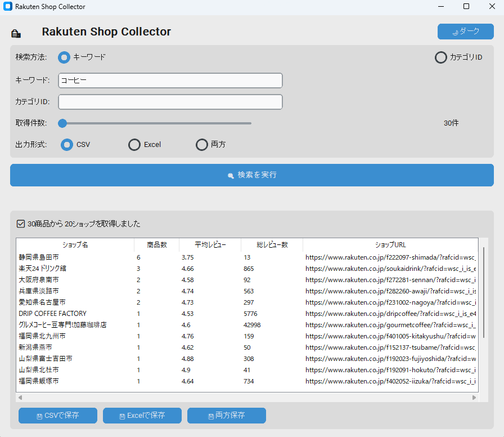Sort by 総レビュー数 column header
This screenshot has height=437, width=504.
(272, 244)
